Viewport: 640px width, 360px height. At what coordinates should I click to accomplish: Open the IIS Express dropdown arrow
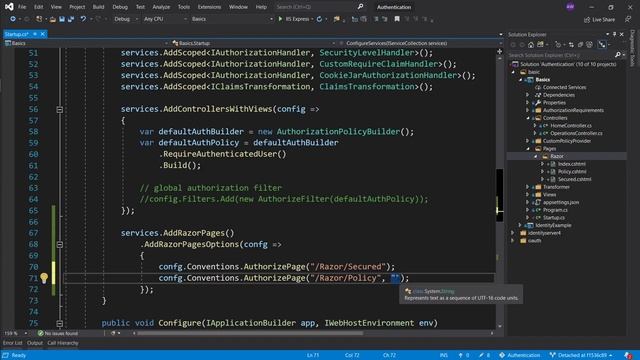coord(312,19)
